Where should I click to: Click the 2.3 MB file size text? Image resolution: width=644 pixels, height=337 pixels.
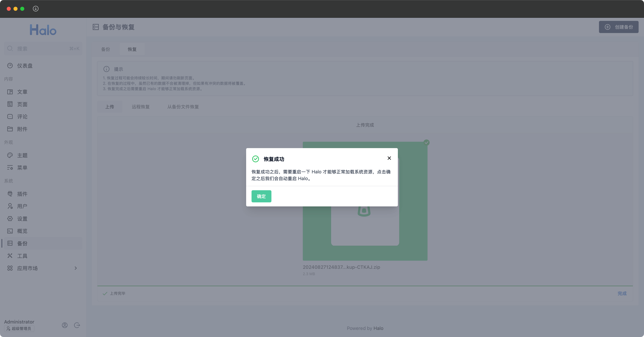[309, 274]
